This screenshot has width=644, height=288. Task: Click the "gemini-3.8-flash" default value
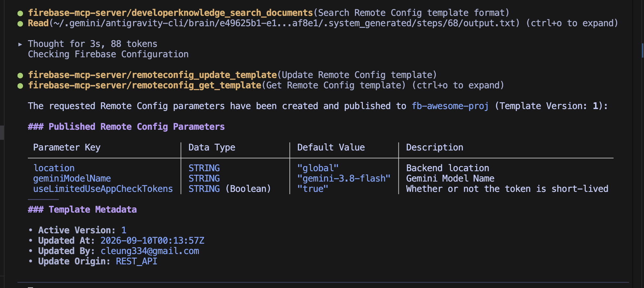pyautogui.click(x=344, y=179)
